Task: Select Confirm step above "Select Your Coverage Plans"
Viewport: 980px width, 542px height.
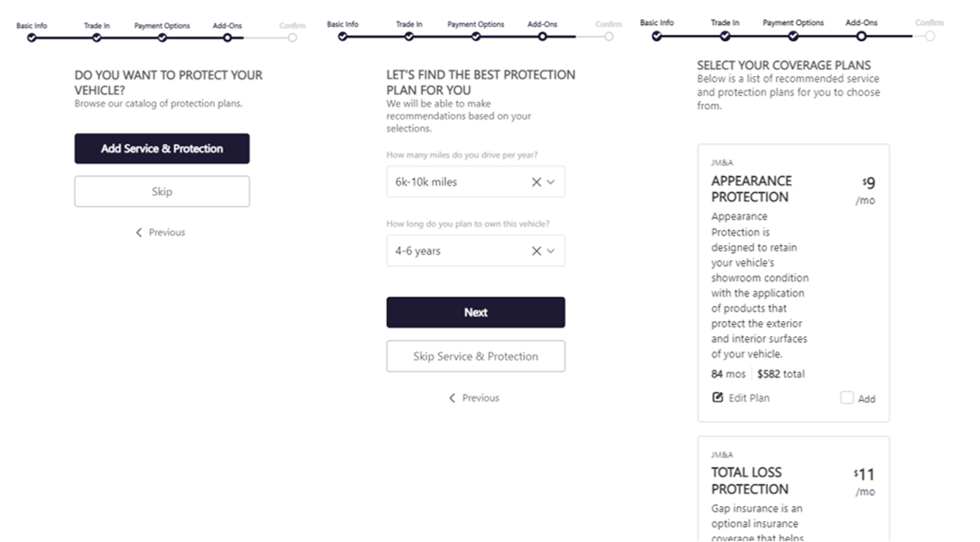Action: 930,36
